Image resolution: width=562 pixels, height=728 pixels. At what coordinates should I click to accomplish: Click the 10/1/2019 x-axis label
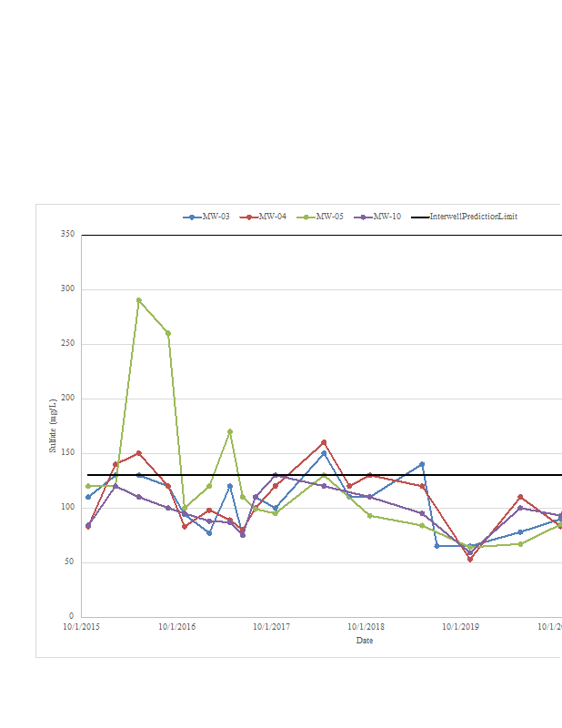pyautogui.click(x=461, y=627)
